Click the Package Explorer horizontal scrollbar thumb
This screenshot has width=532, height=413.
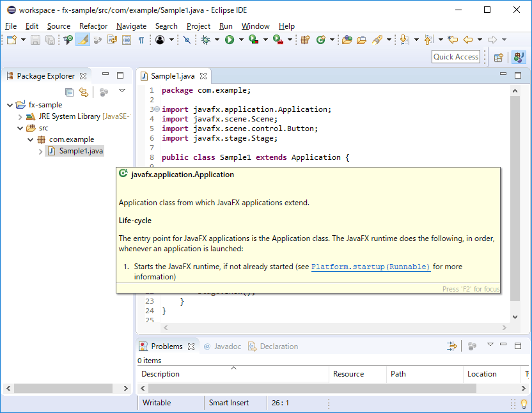coord(63,388)
